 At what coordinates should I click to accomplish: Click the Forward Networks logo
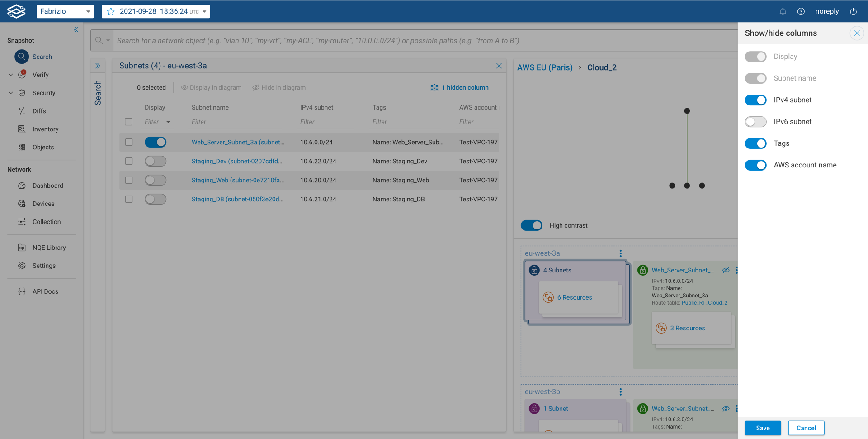point(16,11)
